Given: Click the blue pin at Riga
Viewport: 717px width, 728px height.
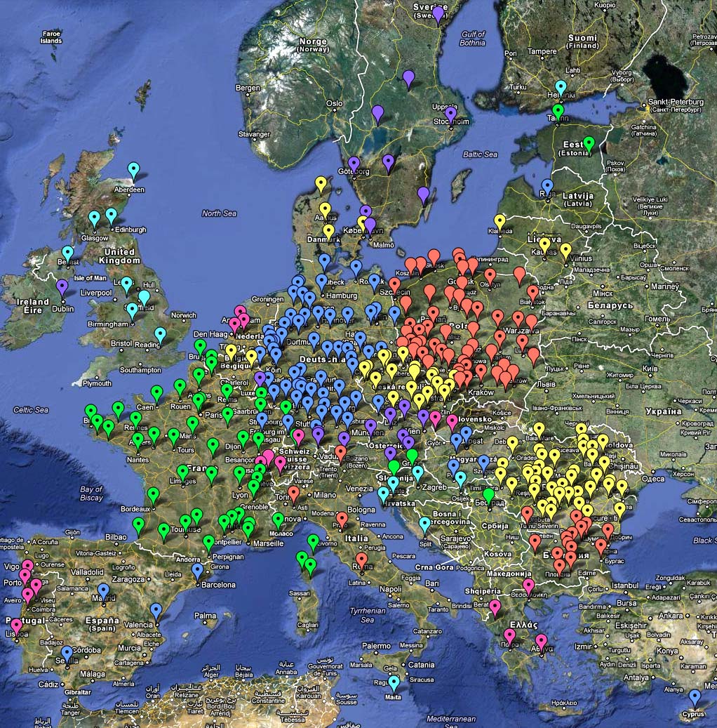Looking at the screenshot, I should pos(547,187).
